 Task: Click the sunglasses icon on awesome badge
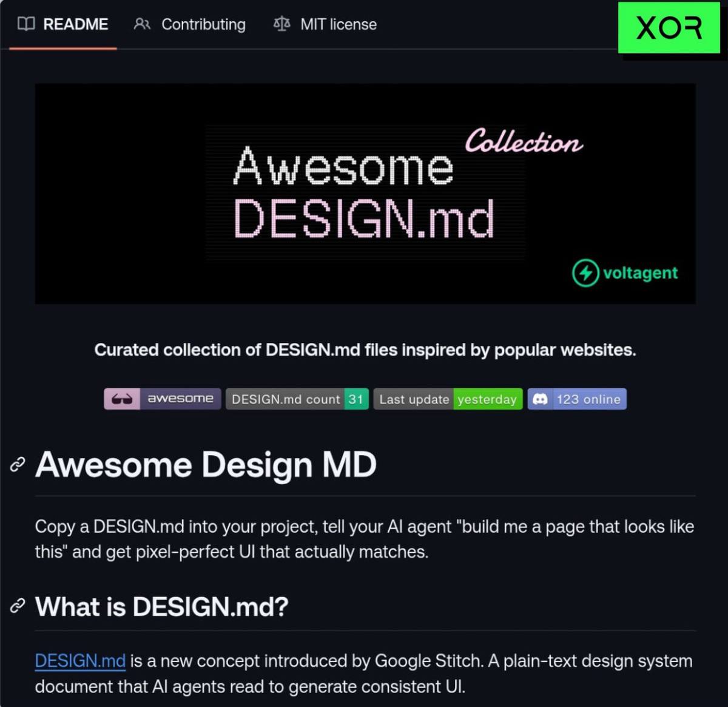(122, 399)
